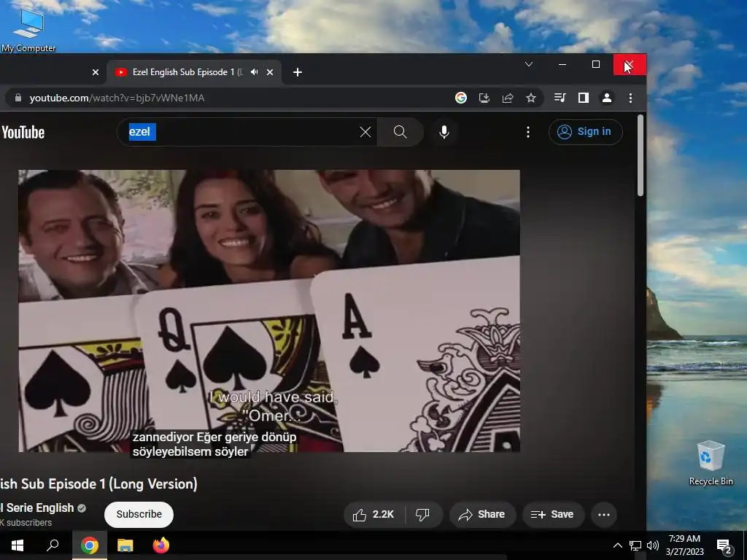This screenshot has height=560, width=747.
Task: Open the Chrome profile icon
Action: pos(606,98)
